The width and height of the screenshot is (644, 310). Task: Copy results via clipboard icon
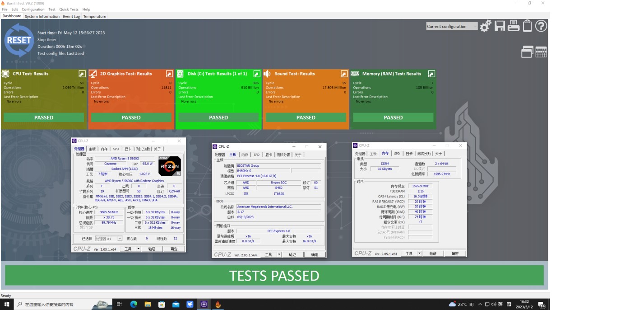[528, 26]
